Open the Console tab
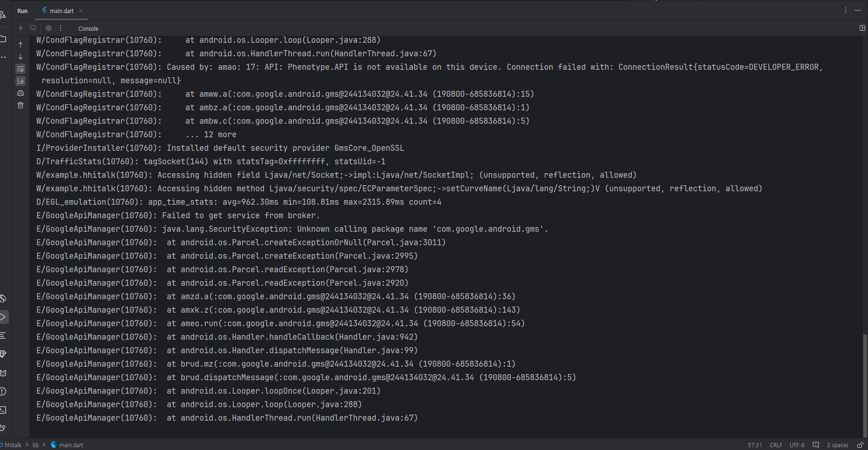The image size is (868, 450). point(88,28)
